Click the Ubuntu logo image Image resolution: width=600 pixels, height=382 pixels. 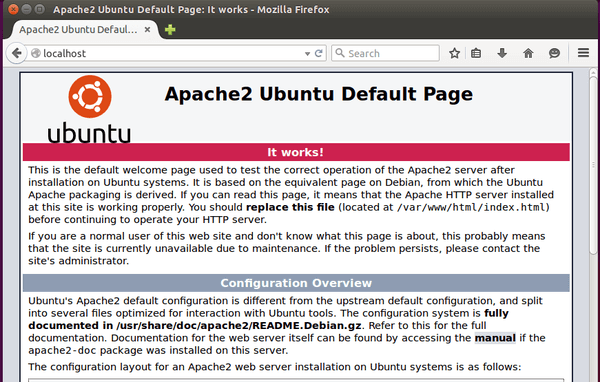click(x=89, y=109)
